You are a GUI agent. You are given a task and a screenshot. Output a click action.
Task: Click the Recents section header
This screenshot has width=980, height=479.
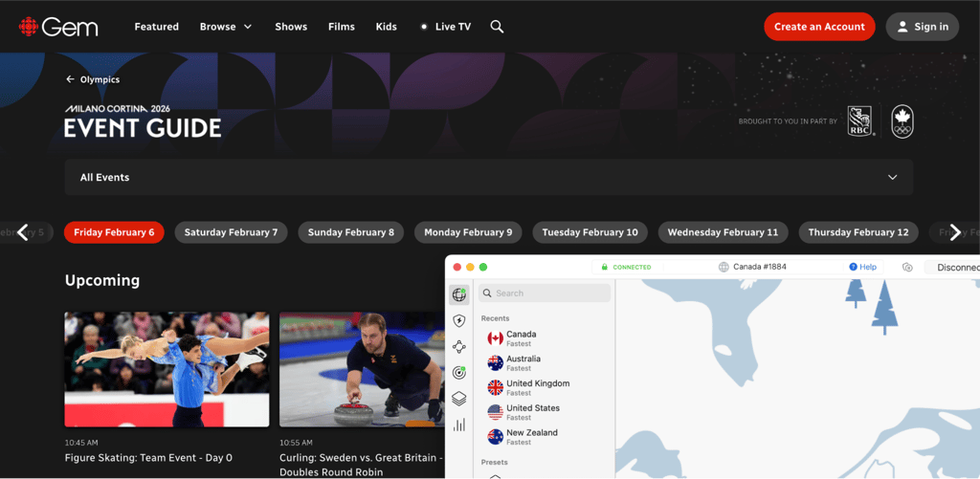click(x=495, y=318)
